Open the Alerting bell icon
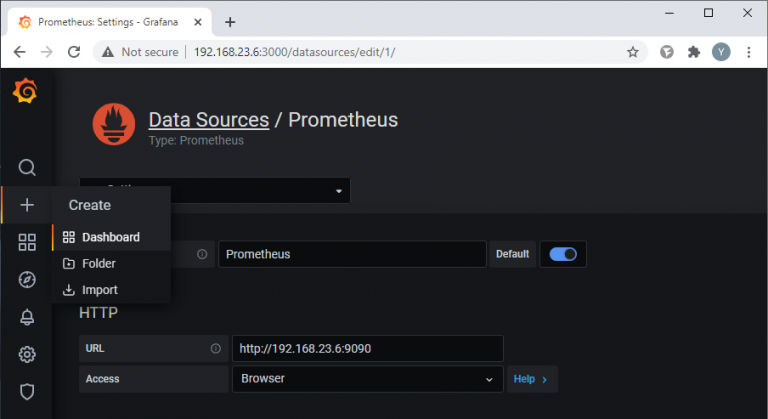 coord(27,317)
